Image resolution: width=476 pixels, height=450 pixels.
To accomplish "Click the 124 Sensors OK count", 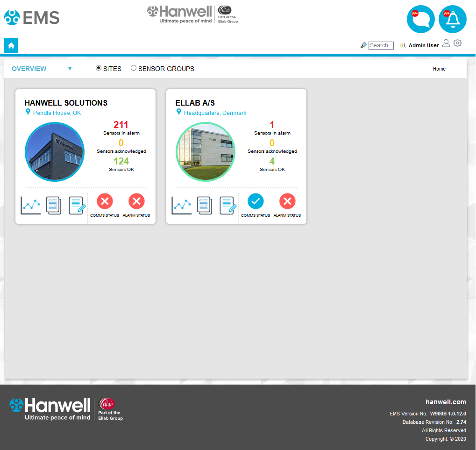I will point(121,161).
